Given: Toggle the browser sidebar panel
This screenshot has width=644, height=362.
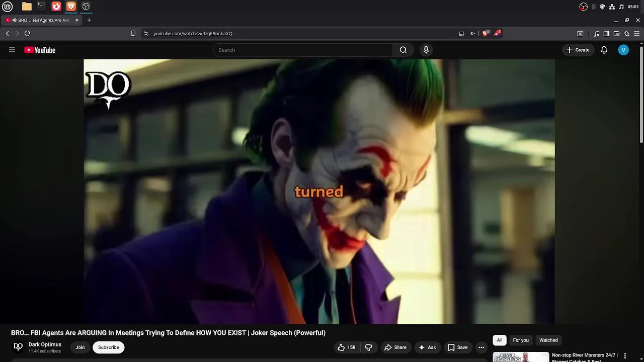Looking at the screenshot, I should click(x=606, y=34).
